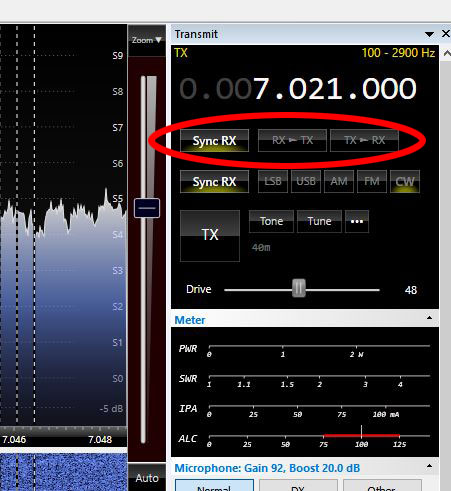Select the Other microphone tab
This screenshot has height=491, width=451.
click(x=382, y=486)
